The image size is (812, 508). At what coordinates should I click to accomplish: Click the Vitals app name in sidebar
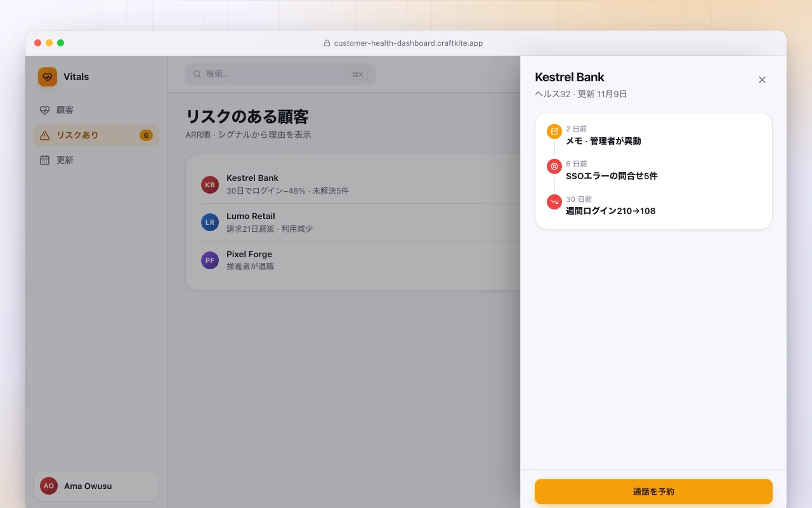tap(76, 77)
